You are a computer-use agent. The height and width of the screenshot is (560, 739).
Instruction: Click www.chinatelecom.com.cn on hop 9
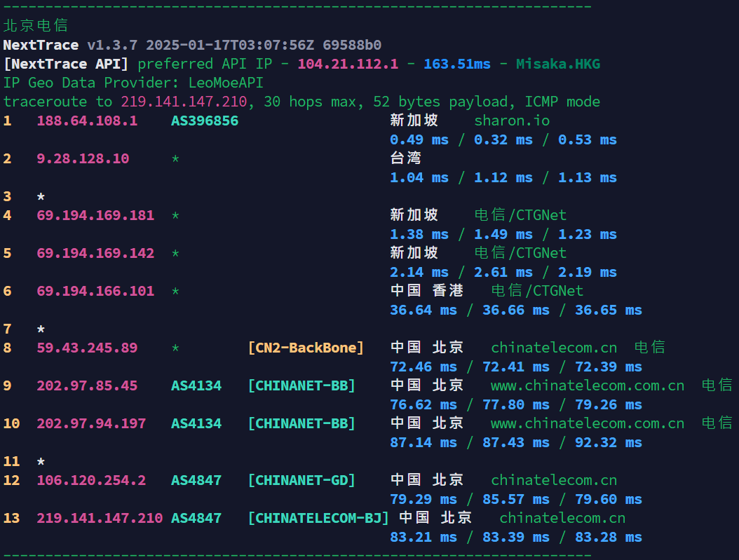588,385
